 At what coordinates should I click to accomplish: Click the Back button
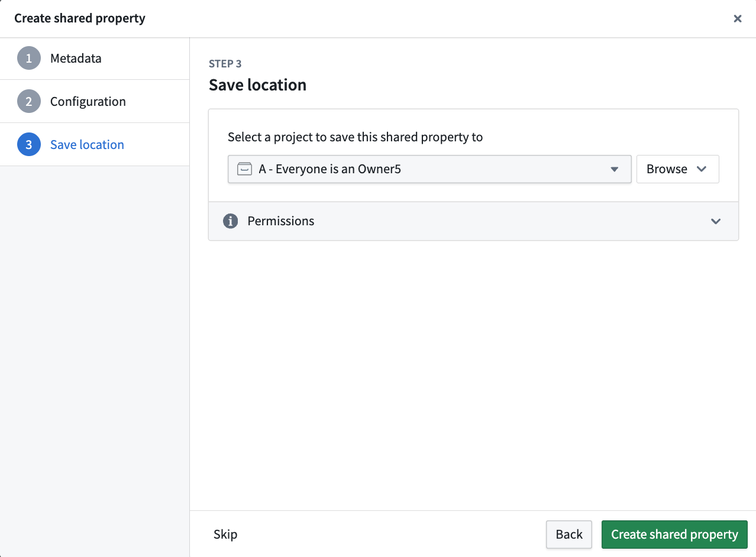click(569, 535)
